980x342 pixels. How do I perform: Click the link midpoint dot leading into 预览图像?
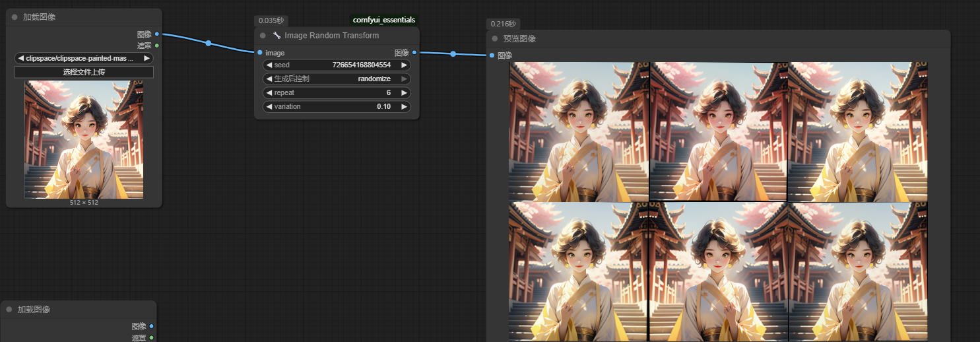click(x=453, y=54)
